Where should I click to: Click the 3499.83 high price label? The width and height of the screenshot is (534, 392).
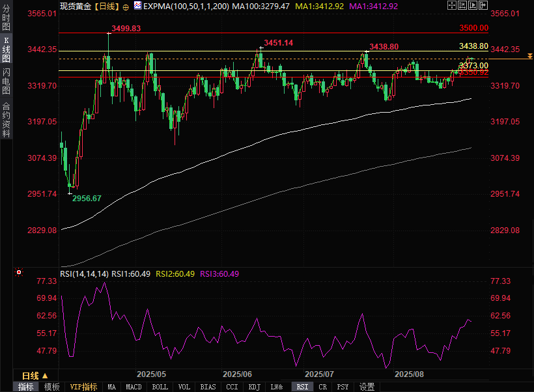coord(126,28)
